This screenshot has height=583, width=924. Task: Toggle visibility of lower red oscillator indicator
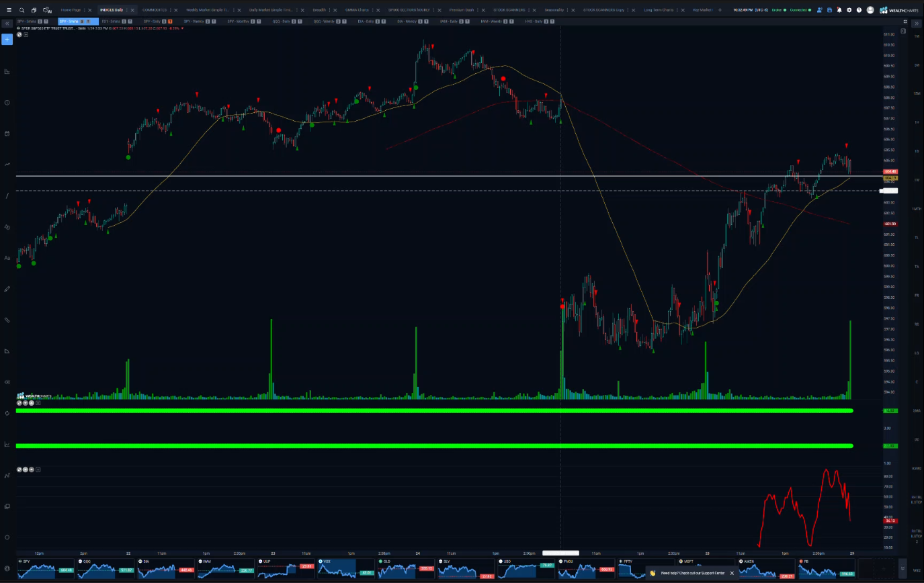point(19,469)
